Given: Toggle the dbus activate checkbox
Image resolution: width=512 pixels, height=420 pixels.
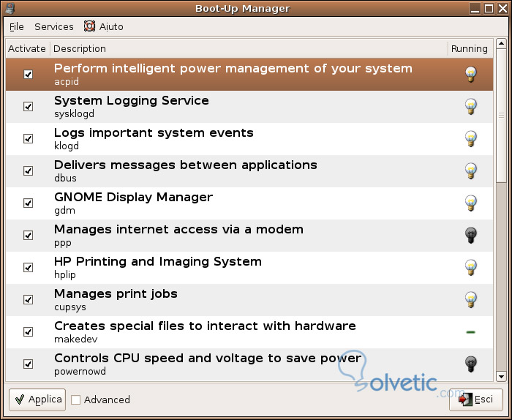Looking at the screenshot, I should click(x=28, y=170).
